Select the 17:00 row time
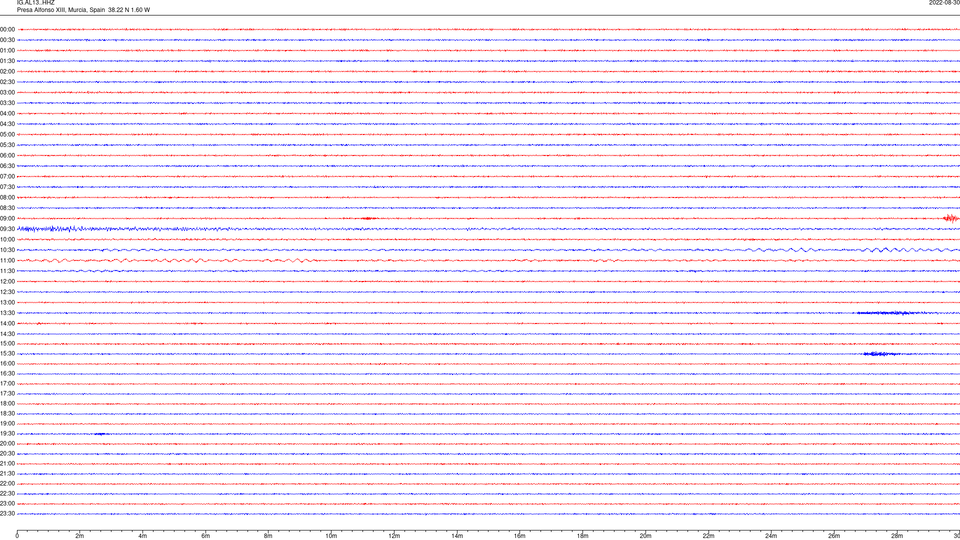 click(7, 384)
